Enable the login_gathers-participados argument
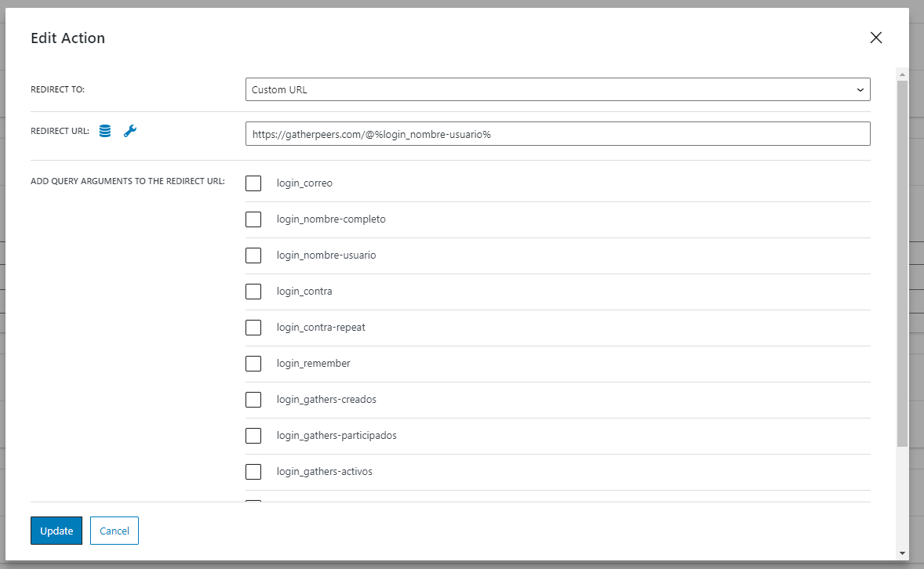This screenshot has width=924, height=569. click(x=253, y=435)
